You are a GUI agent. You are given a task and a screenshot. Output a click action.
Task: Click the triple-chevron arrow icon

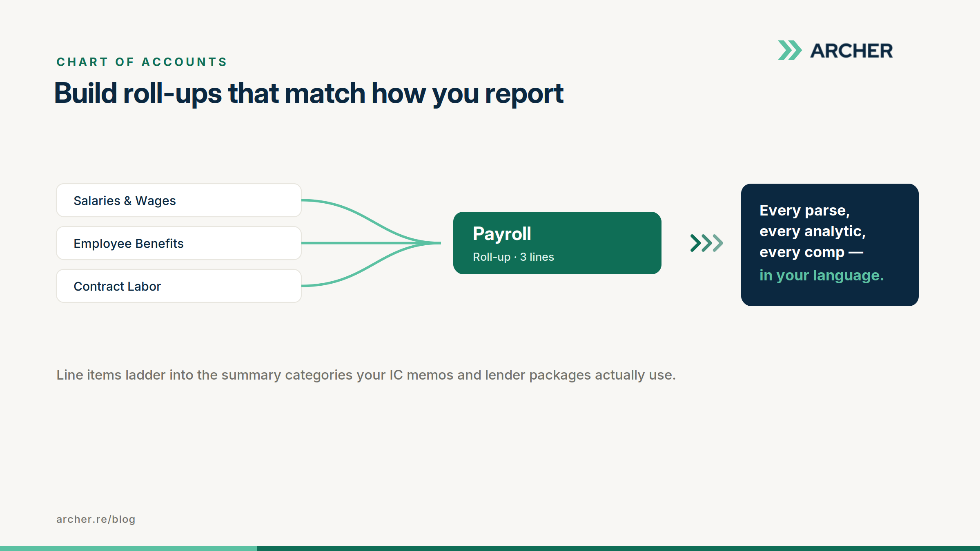click(706, 243)
